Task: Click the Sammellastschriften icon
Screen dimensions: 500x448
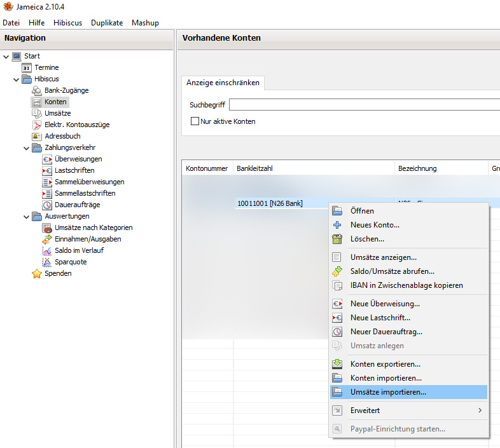Action: 47,194
